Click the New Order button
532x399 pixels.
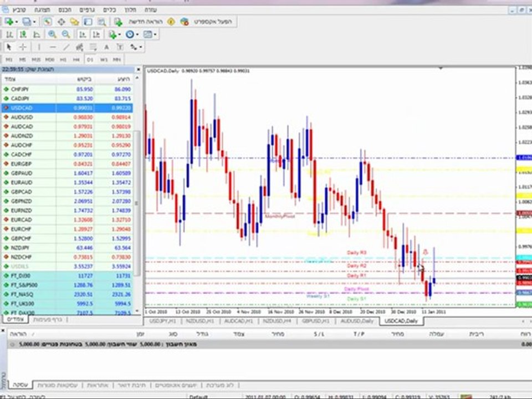[x=139, y=22]
